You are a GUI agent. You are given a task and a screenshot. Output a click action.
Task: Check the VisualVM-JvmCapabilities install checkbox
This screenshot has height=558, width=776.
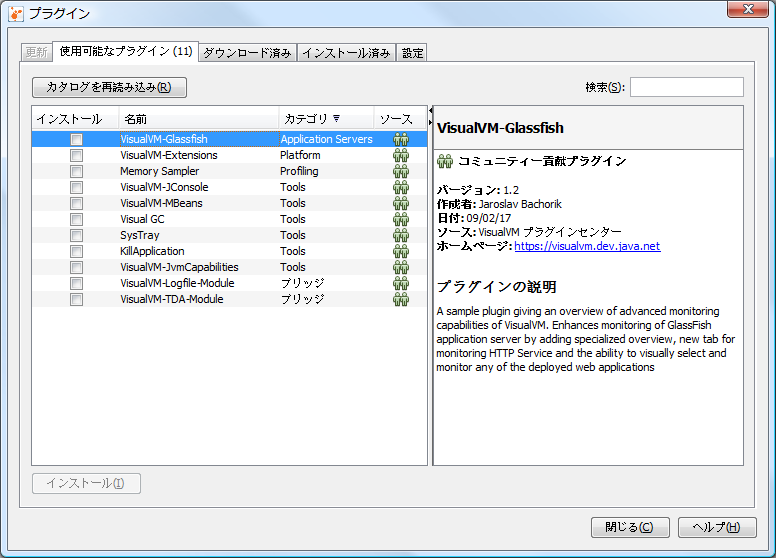coord(76,267)
